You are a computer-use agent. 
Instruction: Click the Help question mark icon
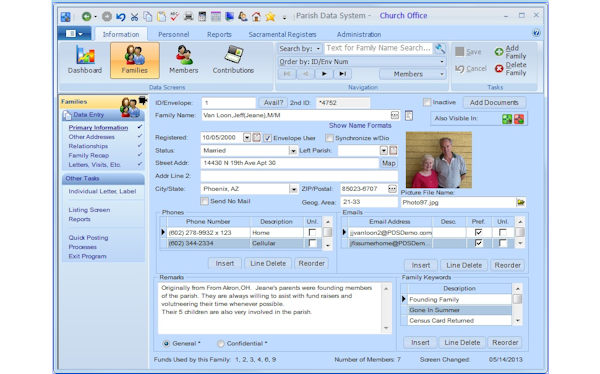(536, 33)
